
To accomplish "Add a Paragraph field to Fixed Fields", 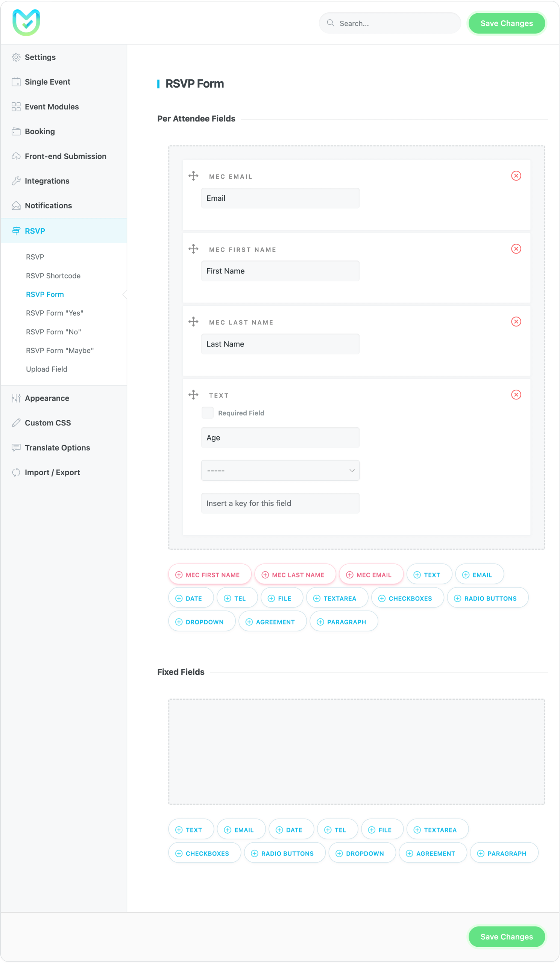I will 504,854.
